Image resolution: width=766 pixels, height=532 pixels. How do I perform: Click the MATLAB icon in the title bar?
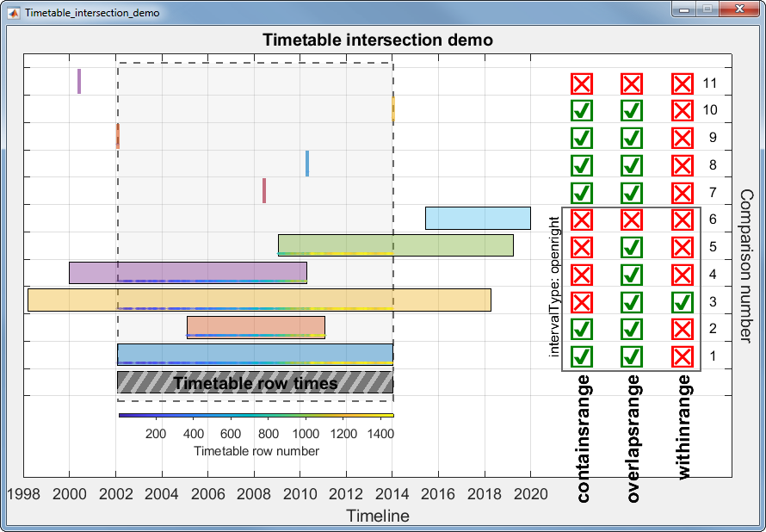pyautogui.click(x=14, y=13)
